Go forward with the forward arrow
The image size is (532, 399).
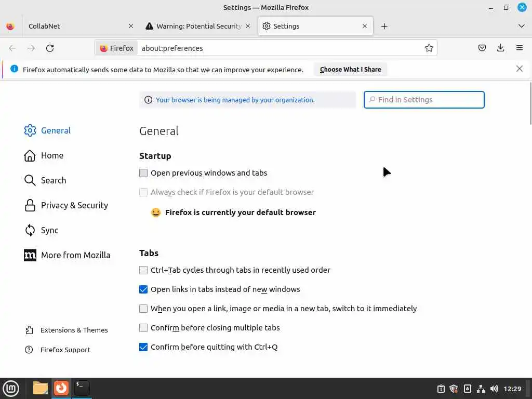31,48
